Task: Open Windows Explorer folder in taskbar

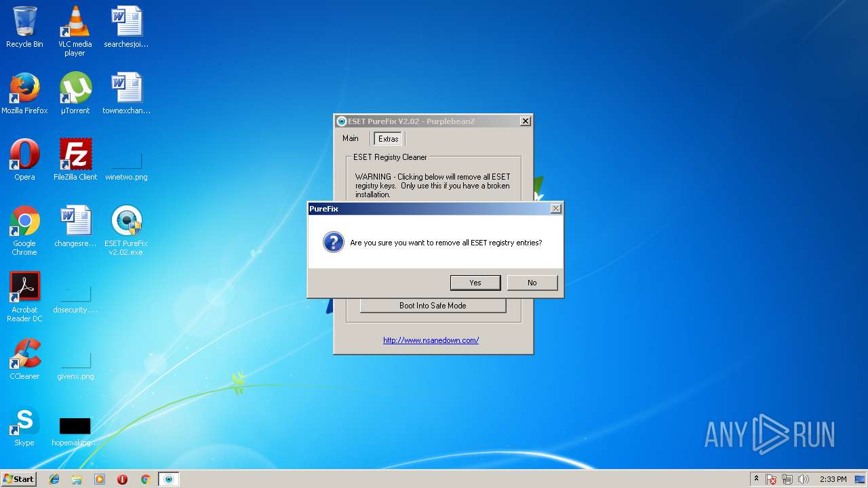Action: (x=77, y=479)
